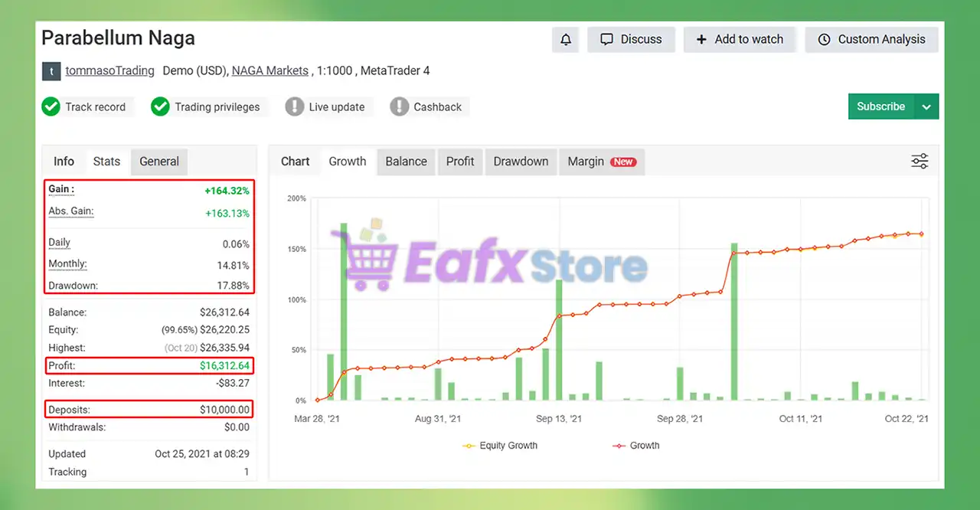
Task: Open tommasoTrading profile link
Action: pos(109,70)
